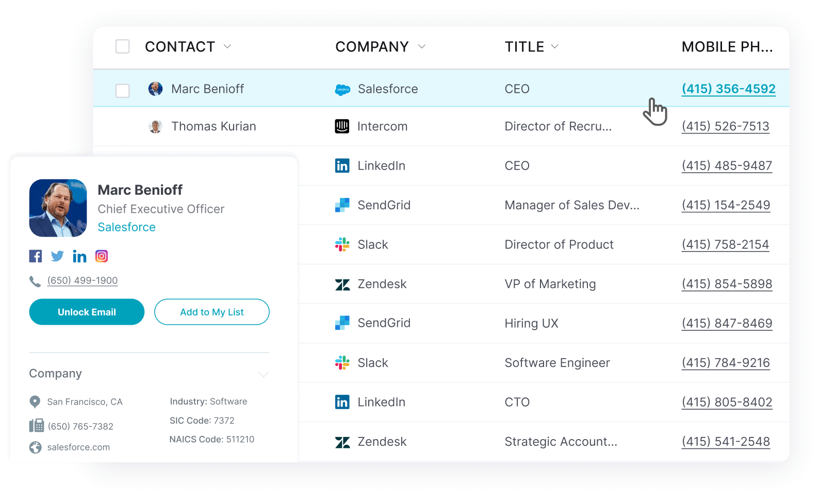Click the phone icon beside (650) 499-1900
The image size is (820, 504).
pyautogui.click(x=35, y=281)
